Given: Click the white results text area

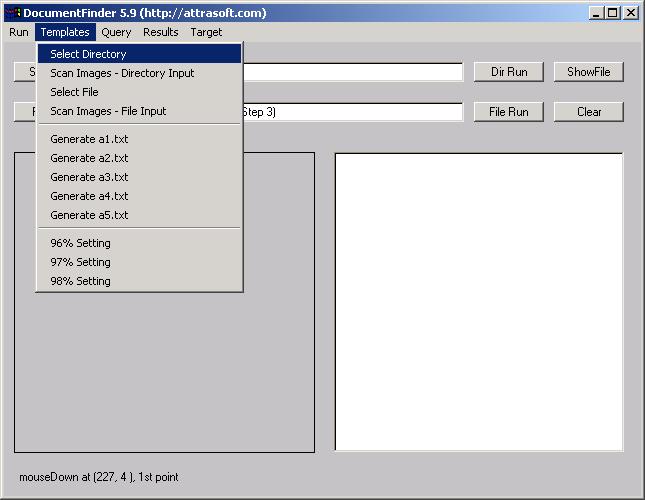Looking at the screenshot, I should tap(478, 302).
